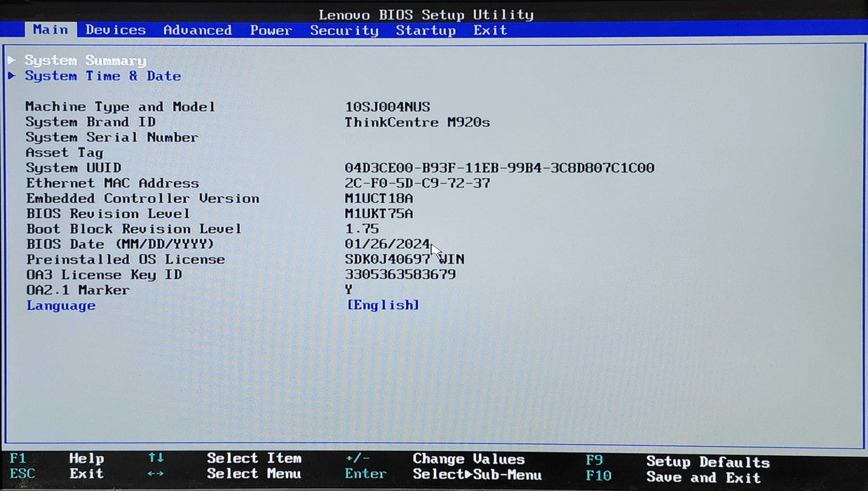Viewport: 868px width, 491px height.
Task: Expand the System Time & Date arrow
Action: [x=12, y=75]
